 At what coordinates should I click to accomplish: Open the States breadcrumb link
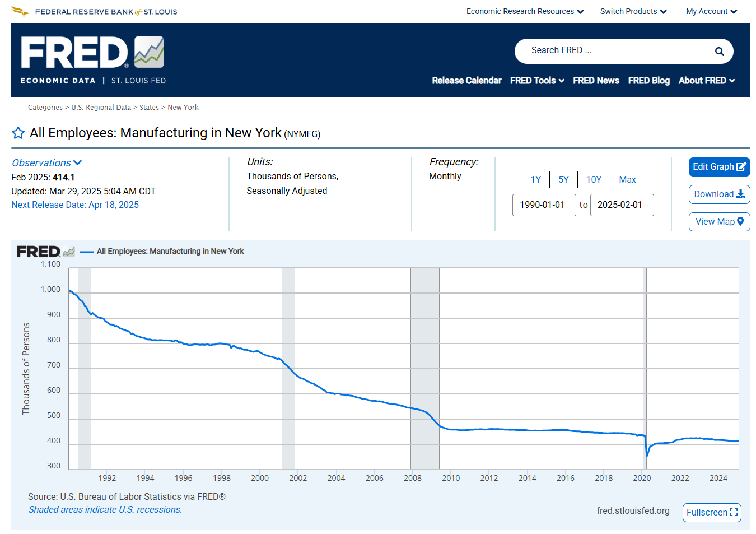(x=149, y=108)
